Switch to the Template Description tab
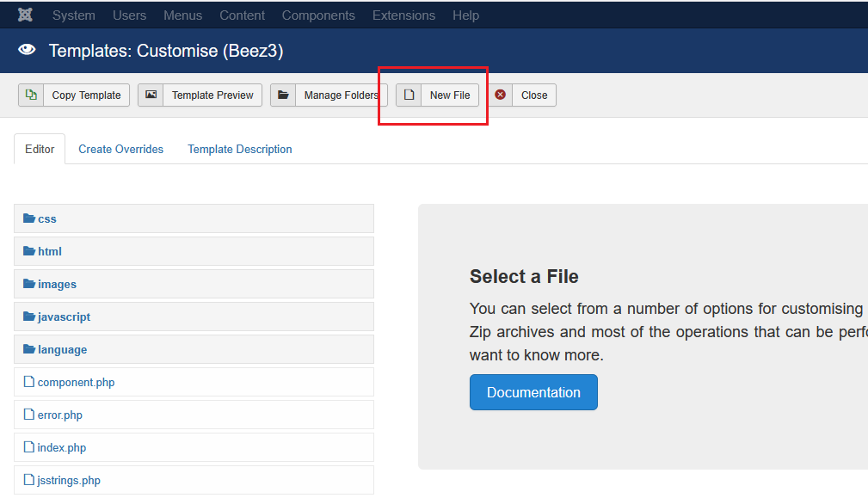This screenshot has width=868, height=498. (240, 150)
